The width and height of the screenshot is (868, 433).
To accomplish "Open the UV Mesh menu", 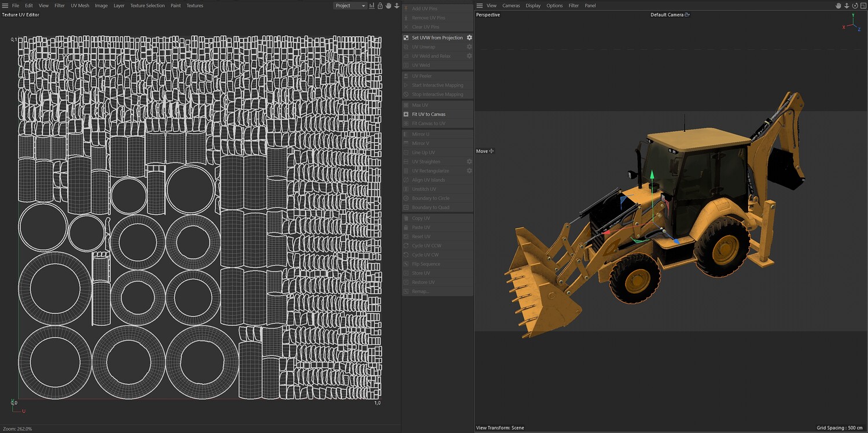I will pyautogui.click(x=80, y=6).
